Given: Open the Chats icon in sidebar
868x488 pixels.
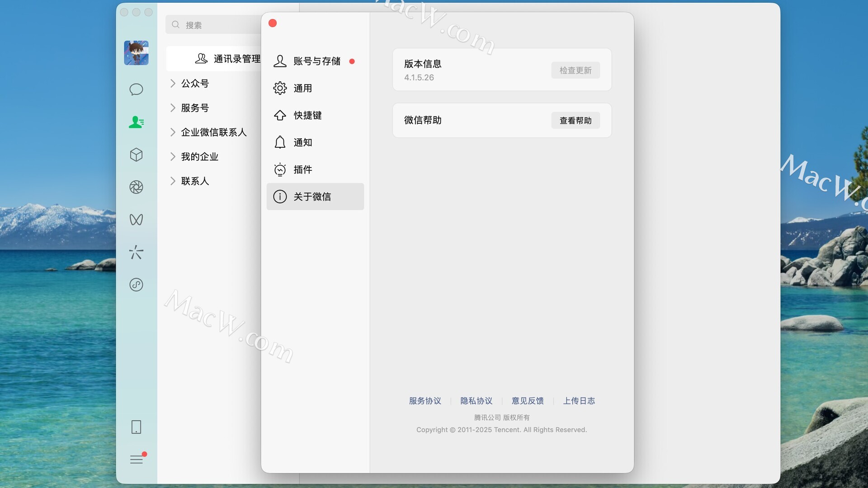Looking at the screenshot, I should (x=136, y=89).
